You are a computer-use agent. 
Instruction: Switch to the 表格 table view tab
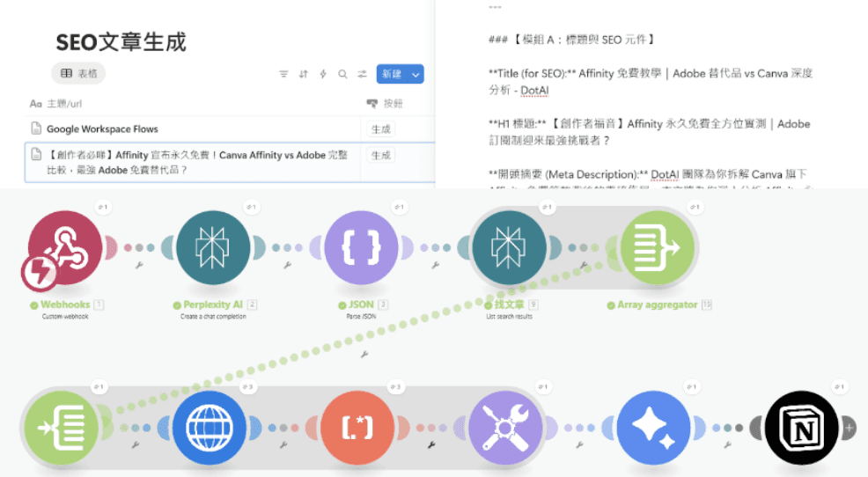pos(78,73)
